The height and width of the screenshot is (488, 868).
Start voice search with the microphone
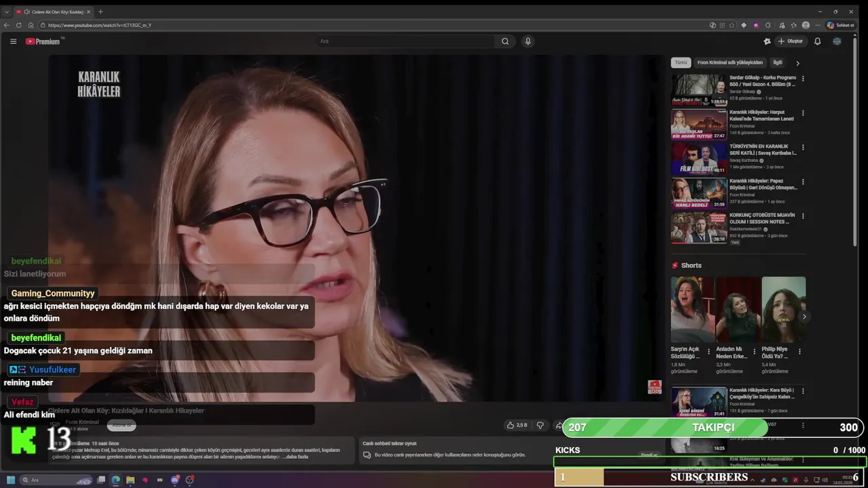tap(528, 41)
